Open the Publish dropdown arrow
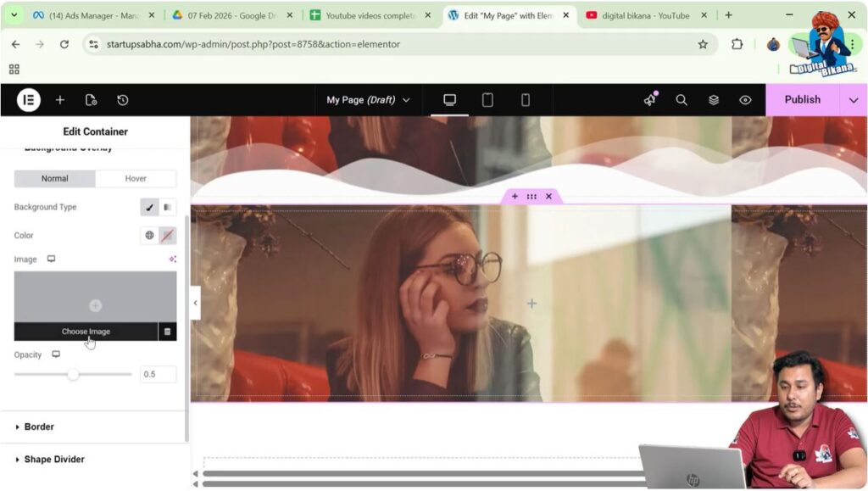The width and height of the screenshot is (868, 491). pyautogui.click(x=853, y=99)
